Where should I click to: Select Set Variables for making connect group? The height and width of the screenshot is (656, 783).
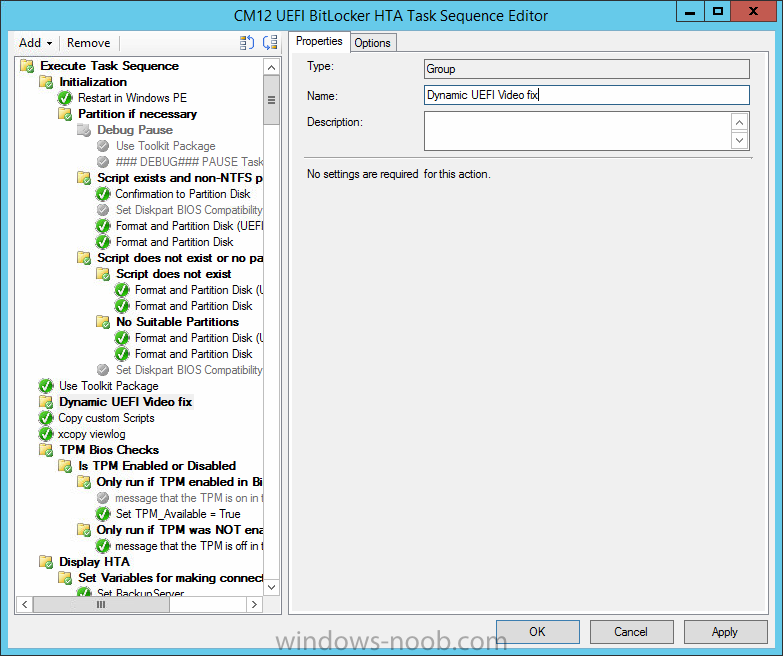coord(170,578)
